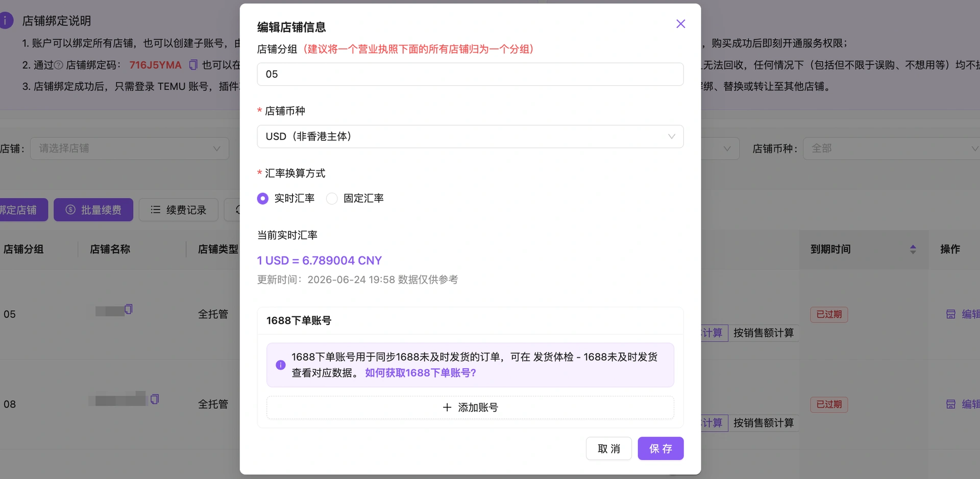This screenshot has height=479, width=980.
Task: Click copy icon next to store name in row 08
Action: coord(155,399)
